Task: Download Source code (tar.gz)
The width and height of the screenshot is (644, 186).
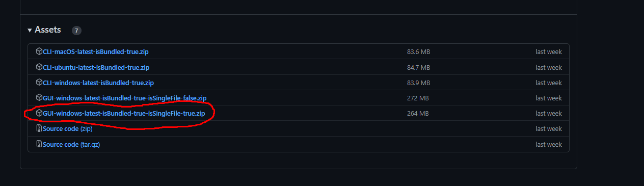Action: point(71,145)
